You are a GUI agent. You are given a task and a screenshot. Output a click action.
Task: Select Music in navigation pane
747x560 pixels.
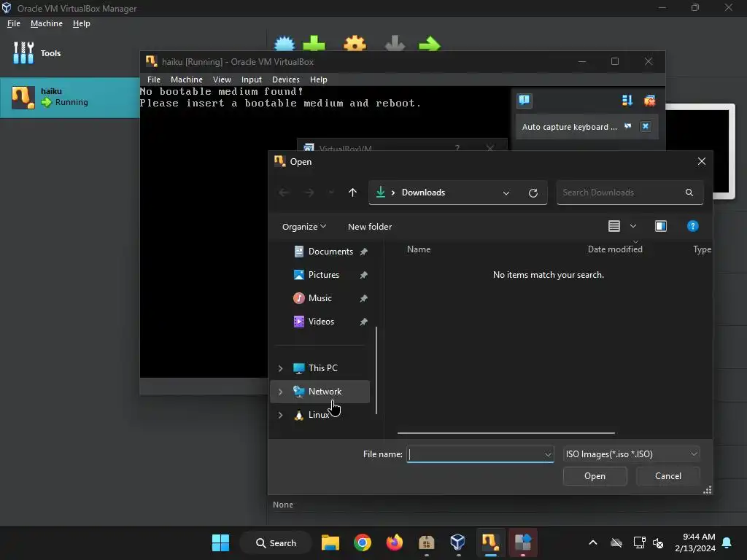coord(322,298)
